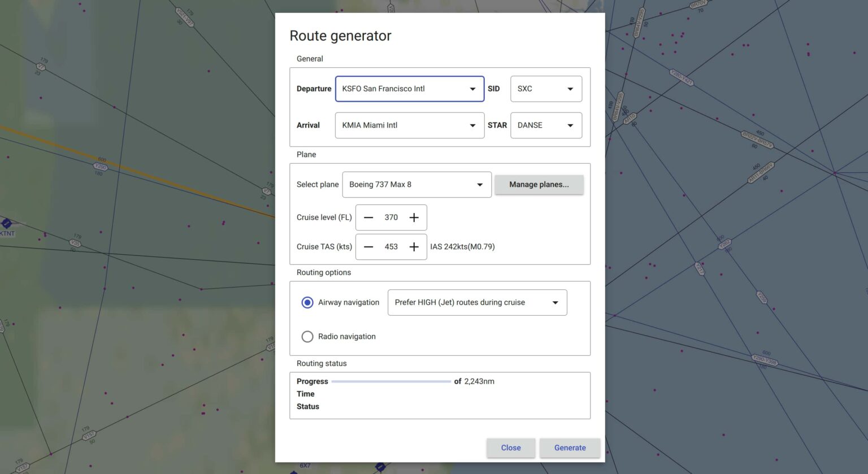Close the Route generator dialog
This screenshot has height=474, width=868.
tap(510, 447)
